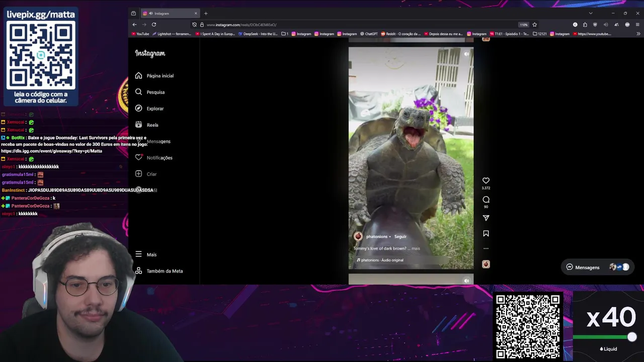Click the tab overview icon left of tabs
This screenshot has height=362, width=644.
(x=133, y=14)
